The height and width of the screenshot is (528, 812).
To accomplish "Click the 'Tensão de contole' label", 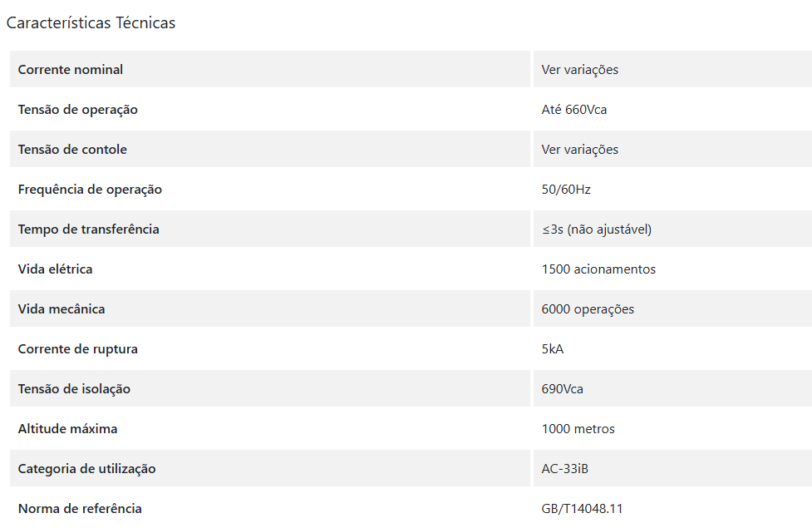I will [x=72, y=150].
